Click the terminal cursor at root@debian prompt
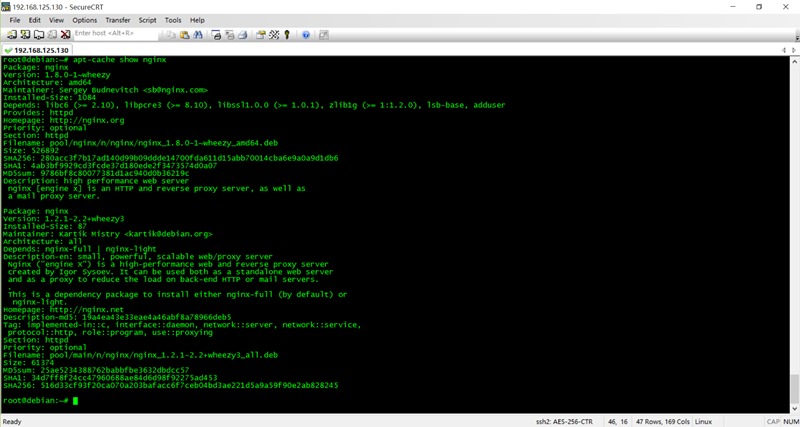 pyautogui.click(x=76, y=401)
